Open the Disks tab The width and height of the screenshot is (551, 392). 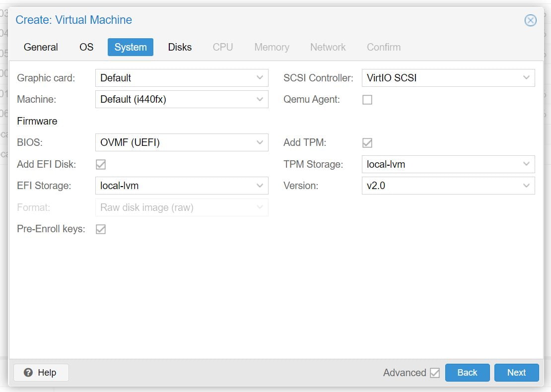pos(180,47)
